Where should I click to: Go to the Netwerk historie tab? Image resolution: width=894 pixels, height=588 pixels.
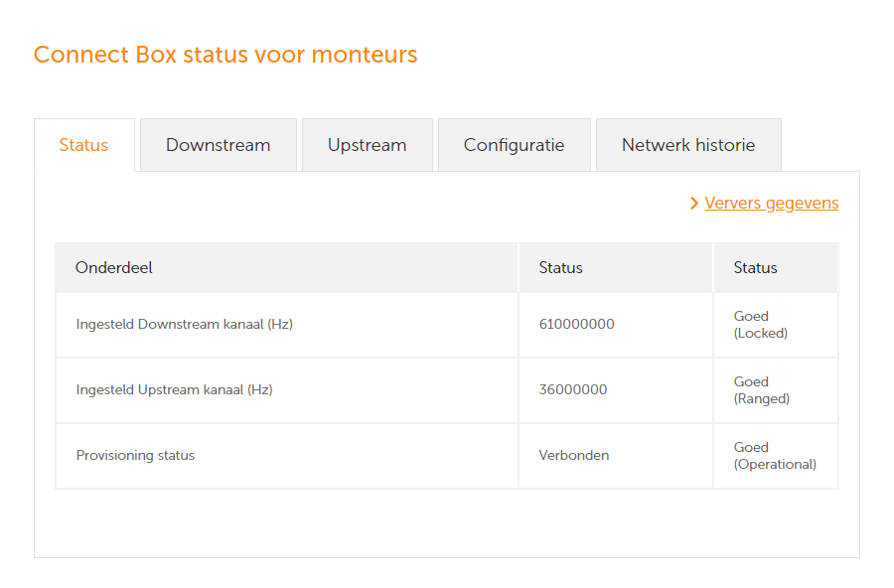point(688,145)
